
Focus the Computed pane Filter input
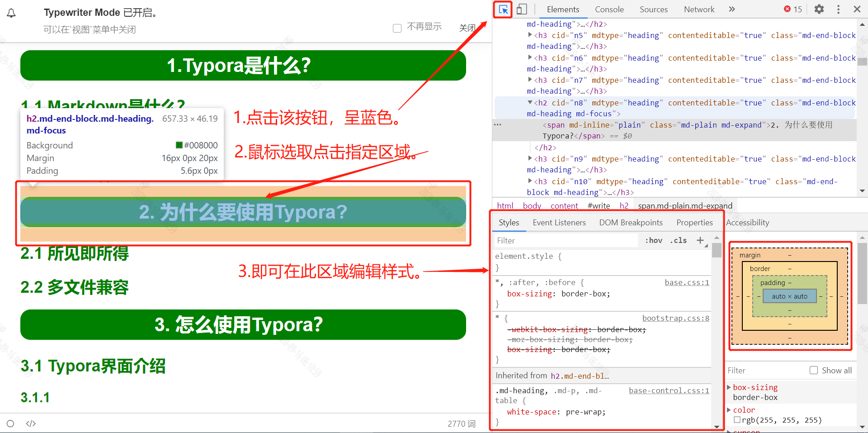pos(766,371)
